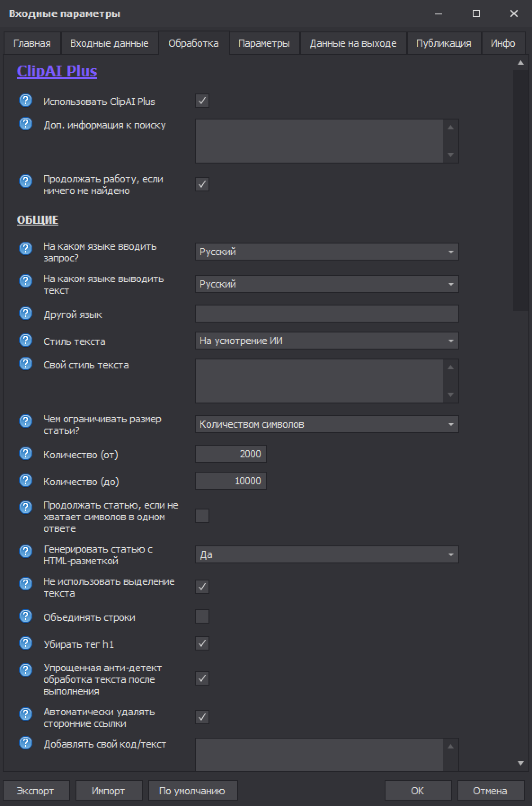The height and width of the screenshot is (806, 532).
Task: Expand 'Чем ограничивать размер статьи?' dropdown
Action: pos(327,425)
